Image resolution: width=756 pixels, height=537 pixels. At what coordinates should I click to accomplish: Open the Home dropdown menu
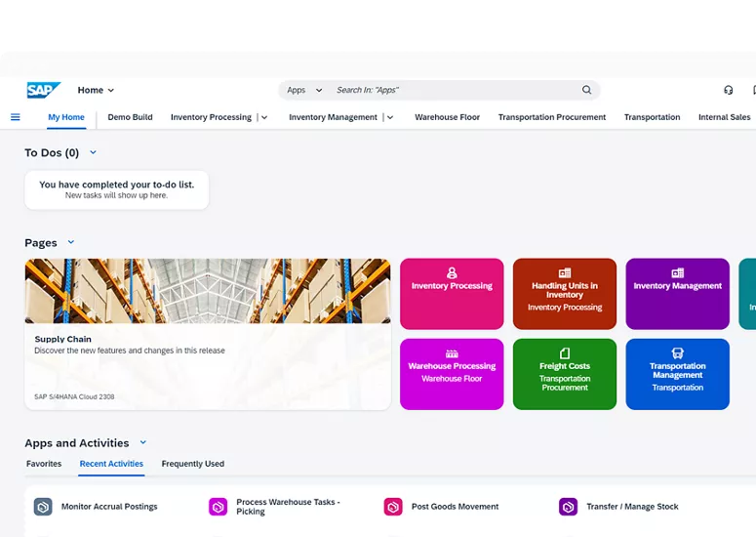point(97,90)
